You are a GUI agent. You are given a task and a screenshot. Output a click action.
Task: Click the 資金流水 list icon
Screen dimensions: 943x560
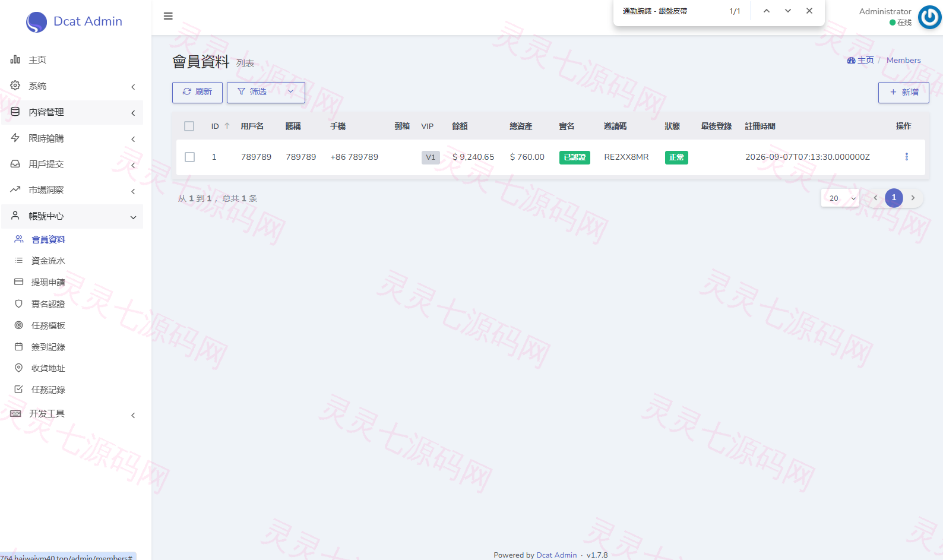[19, 261]
